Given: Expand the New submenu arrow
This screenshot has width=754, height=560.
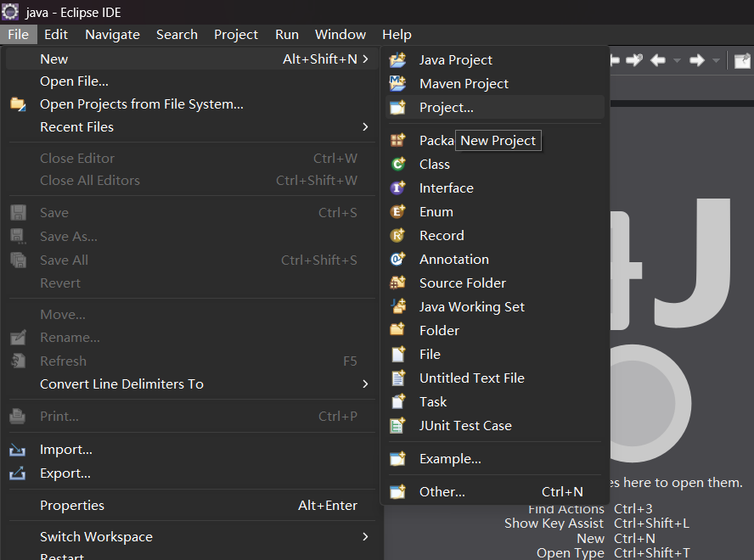Looking at the screenshot, I should (365, 59).
